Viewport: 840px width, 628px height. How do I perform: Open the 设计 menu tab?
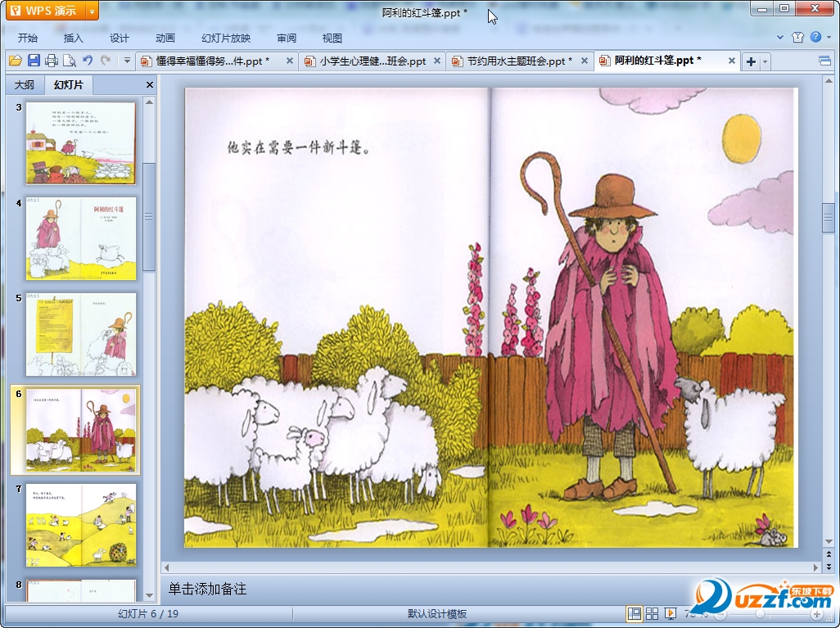click(119, 38)
